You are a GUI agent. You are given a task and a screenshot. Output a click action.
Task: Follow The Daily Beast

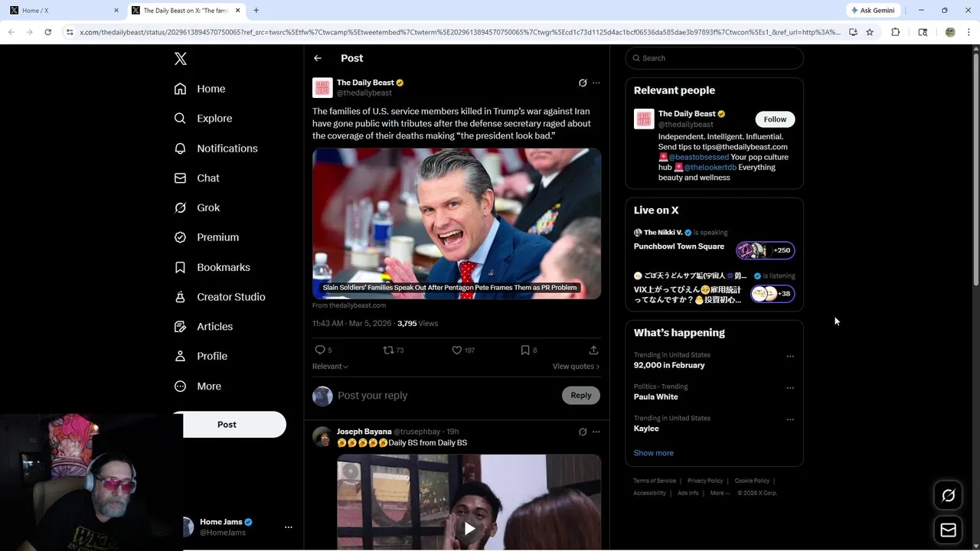point(775,119)
